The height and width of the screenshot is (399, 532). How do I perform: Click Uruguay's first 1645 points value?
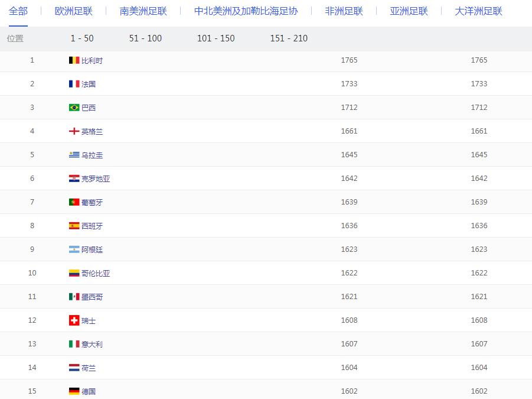pos(349,155)
